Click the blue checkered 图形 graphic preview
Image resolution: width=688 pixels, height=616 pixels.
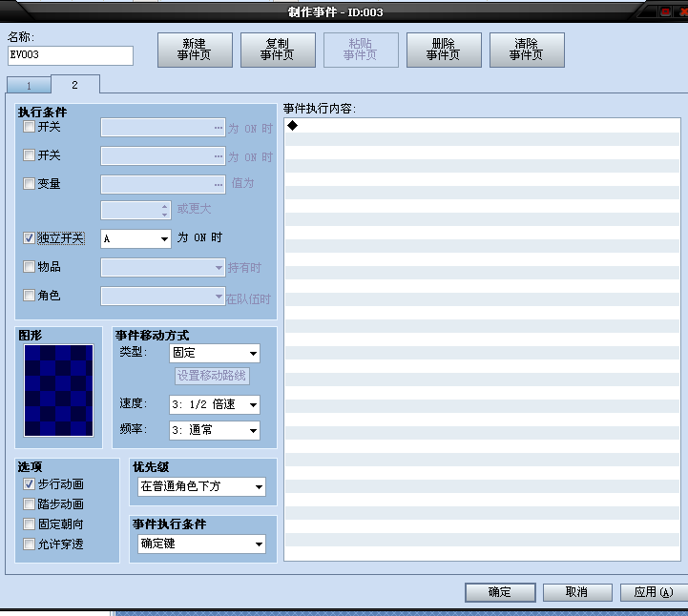(x=59, y=390)
